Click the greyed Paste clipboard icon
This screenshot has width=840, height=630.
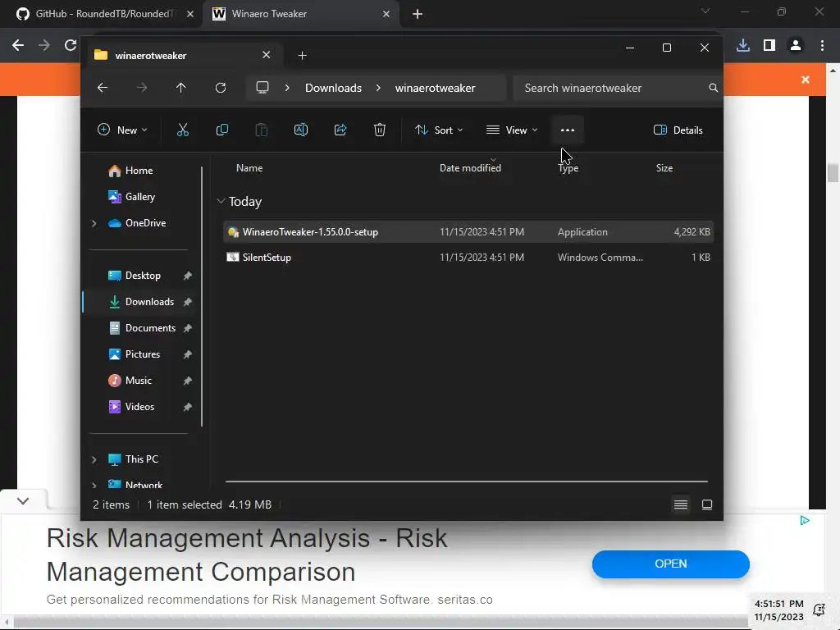pos(262,130)
